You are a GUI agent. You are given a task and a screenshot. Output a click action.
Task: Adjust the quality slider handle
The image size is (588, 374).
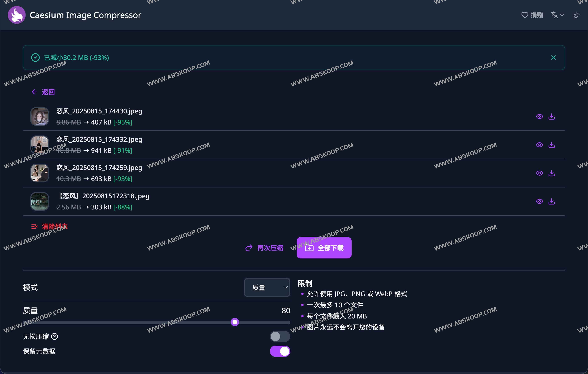click(235, 322)
